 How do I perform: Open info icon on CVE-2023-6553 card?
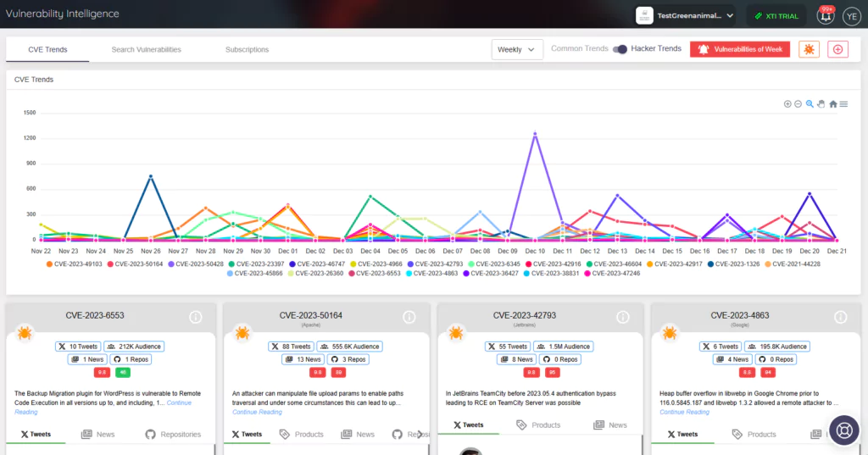196,317
